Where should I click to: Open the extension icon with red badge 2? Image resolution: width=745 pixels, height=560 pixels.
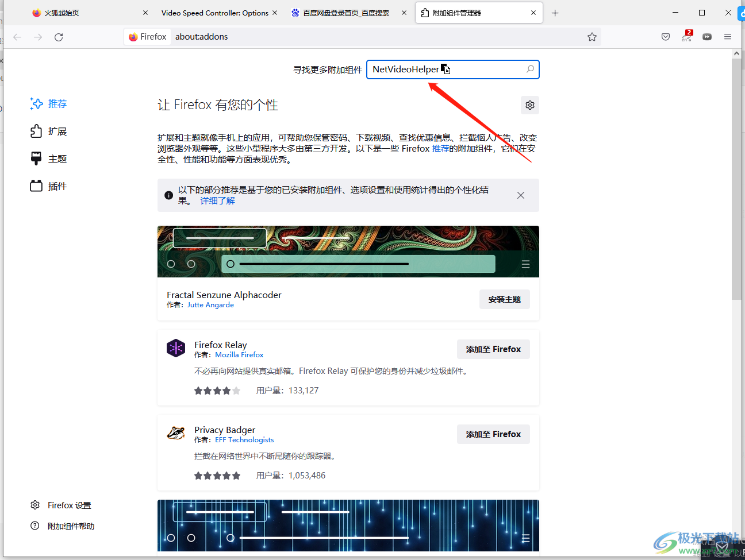(687, 36)
